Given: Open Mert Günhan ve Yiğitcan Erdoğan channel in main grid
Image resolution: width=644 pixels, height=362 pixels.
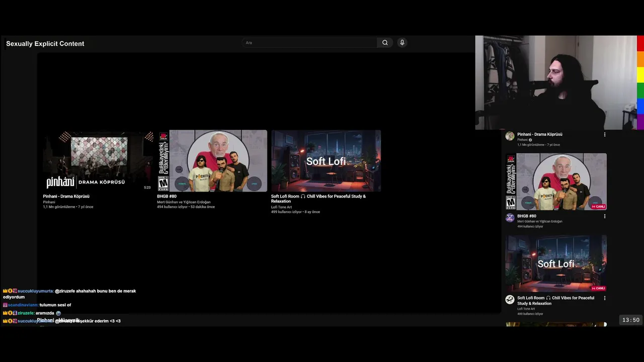Looking at the screenshot, I should 184,202.
